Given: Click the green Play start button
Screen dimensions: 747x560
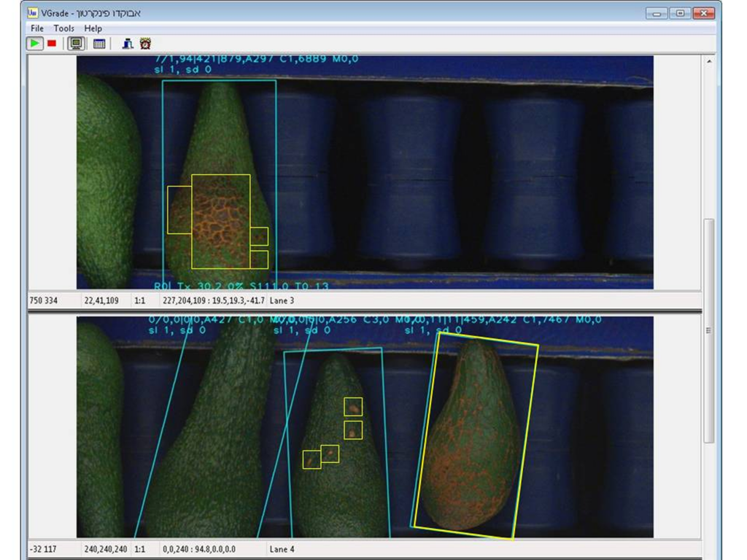Looking at the screenshot, I should (34, 44).
